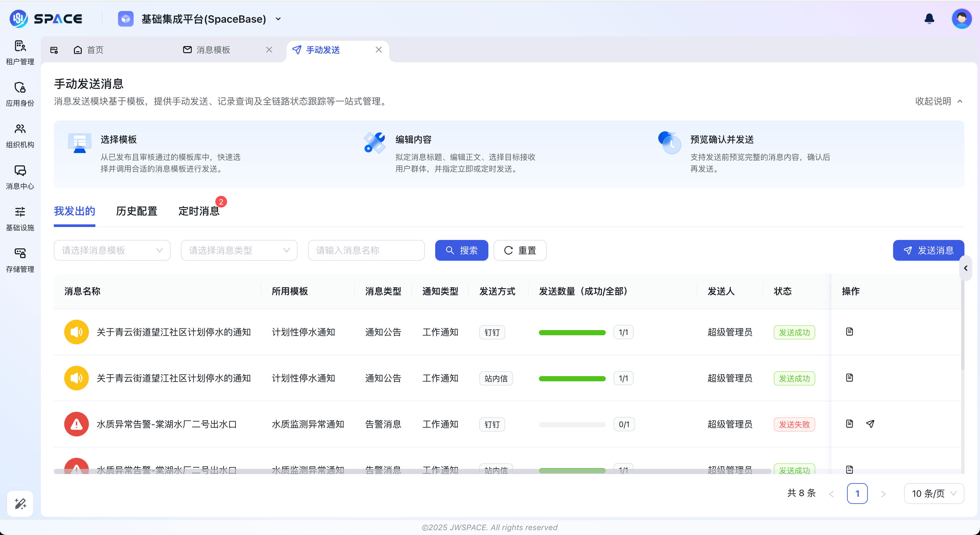
Task: Open the 10 条/页 page size selector
Action: (x=934, y=493)
